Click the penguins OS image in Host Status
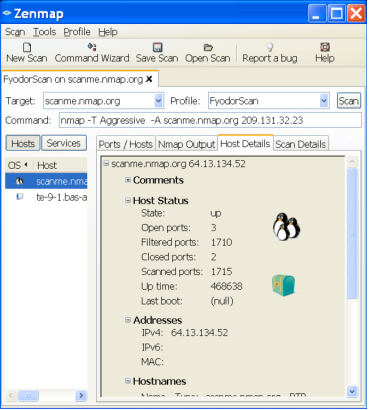This screenshot has height=410, width=369. point(286,227)
